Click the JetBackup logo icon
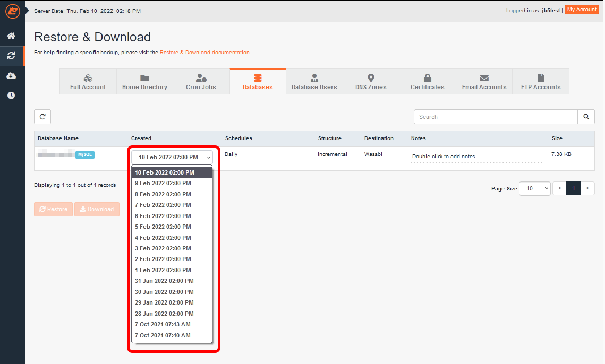The width and height of the screenshot is (605, 364). click(x=12, y=11)
